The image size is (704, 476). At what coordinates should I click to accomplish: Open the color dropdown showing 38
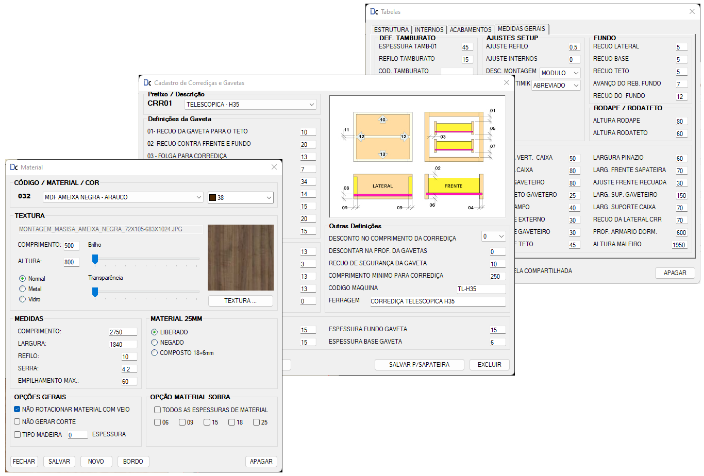click(240, 198)
